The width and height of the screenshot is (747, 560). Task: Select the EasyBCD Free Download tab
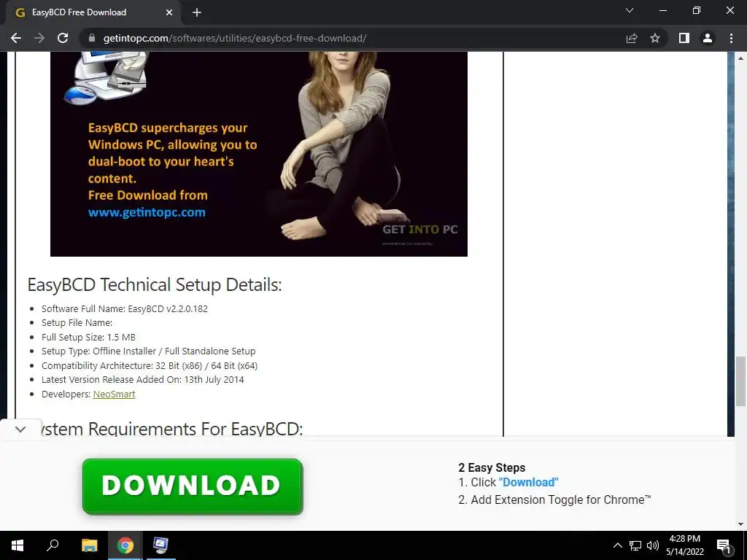pos(90,12)
